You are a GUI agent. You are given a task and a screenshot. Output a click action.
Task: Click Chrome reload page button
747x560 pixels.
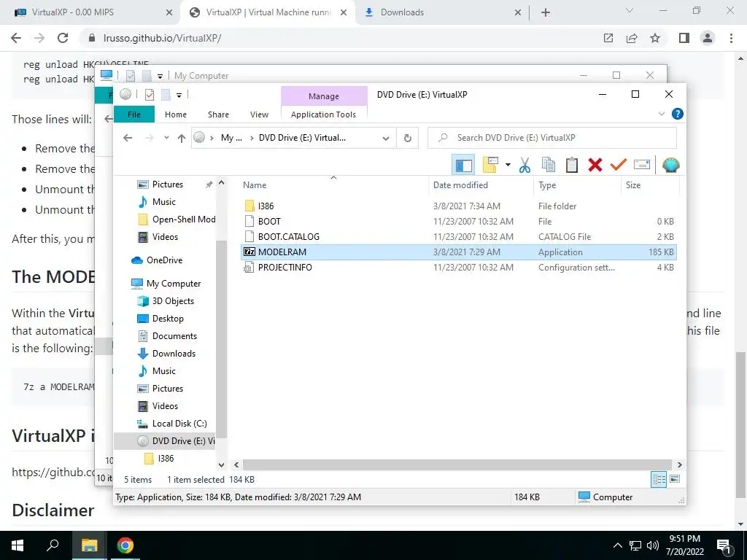[x=63, y=38]
